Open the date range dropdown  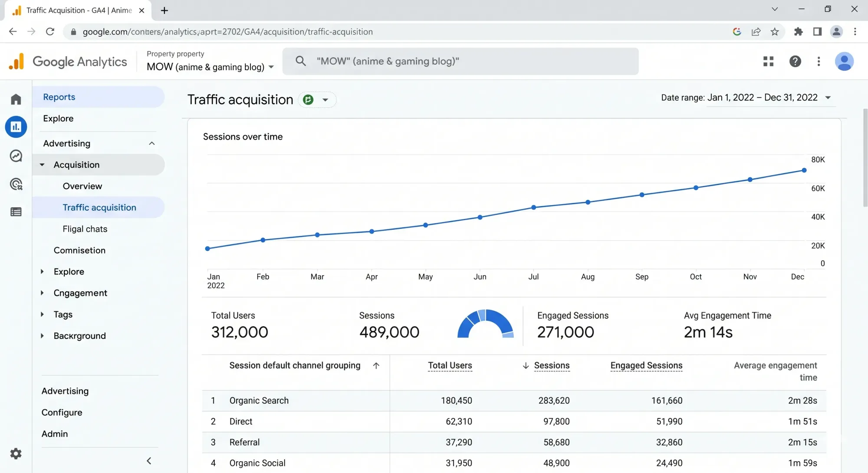coord(828,98)
